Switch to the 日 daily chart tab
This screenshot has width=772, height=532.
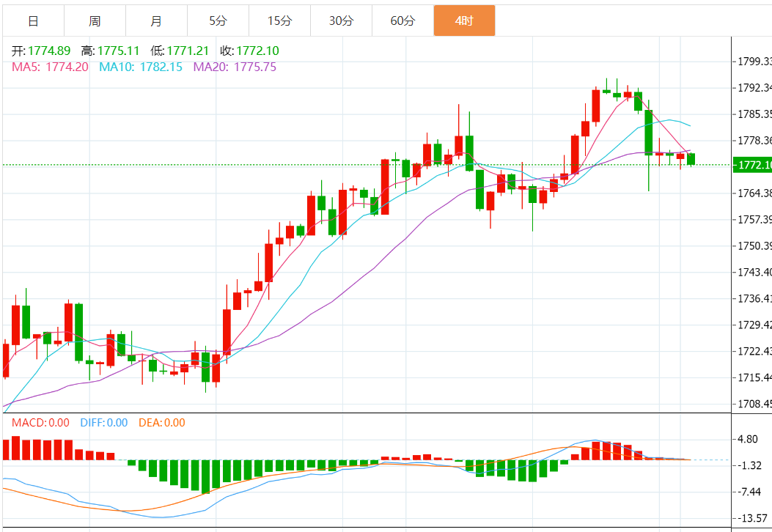pyautogui.click(x=33, y=21)
